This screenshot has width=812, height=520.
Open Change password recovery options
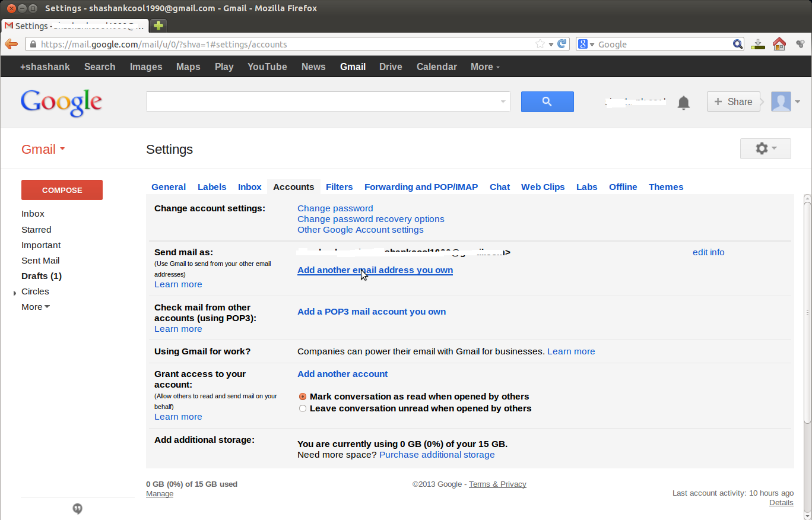click(371, 219)
